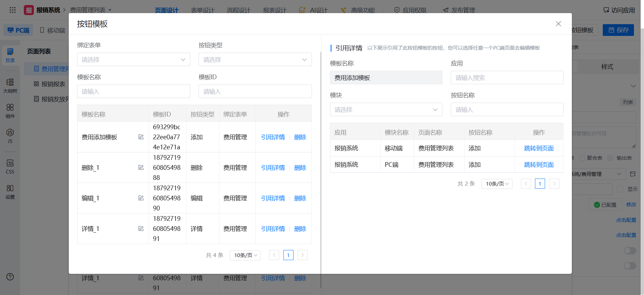Open the 模块 select dropdown
644x295 pixels.
(386, 109)
